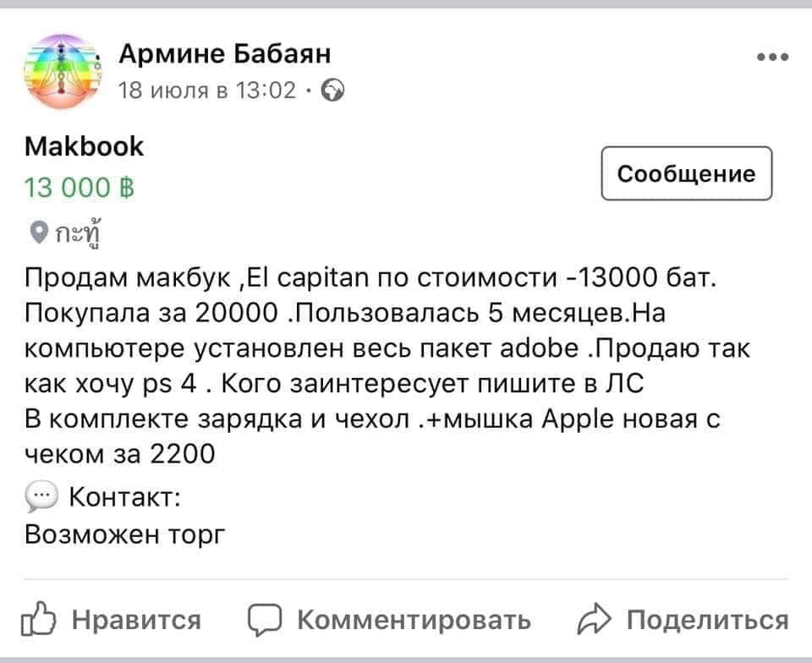The height and width of the screenshot is (663, 812).
Task: Click the location pin icon
Action: [x=37, y=230]
